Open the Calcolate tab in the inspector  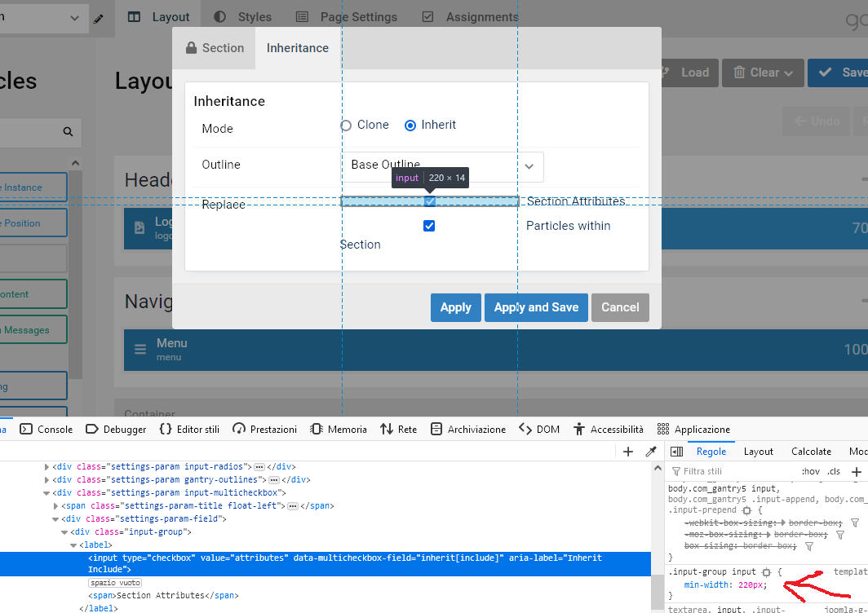pos(811,452)
